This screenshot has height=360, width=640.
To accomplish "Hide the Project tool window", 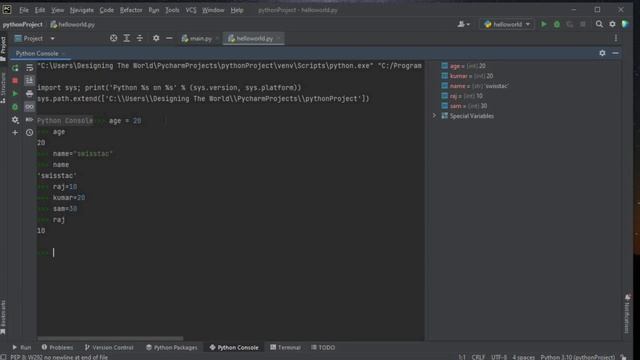I will pos(169,38).
